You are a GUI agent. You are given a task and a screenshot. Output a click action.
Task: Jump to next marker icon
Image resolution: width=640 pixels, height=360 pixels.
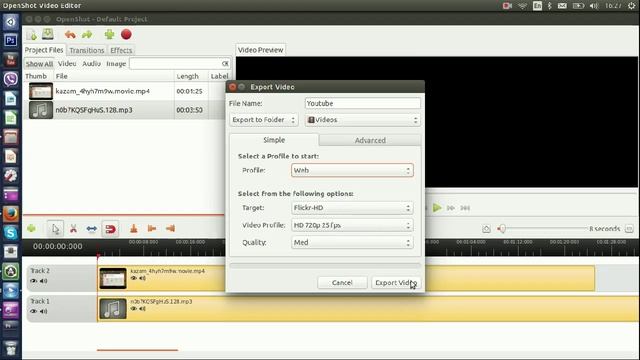click(x=170, y=229)
